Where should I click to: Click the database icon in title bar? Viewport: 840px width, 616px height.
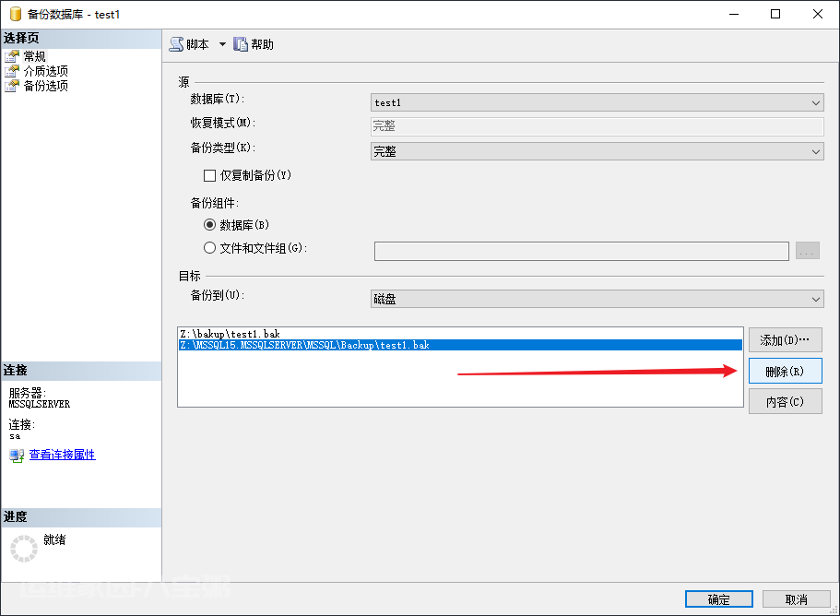[14, 14]
